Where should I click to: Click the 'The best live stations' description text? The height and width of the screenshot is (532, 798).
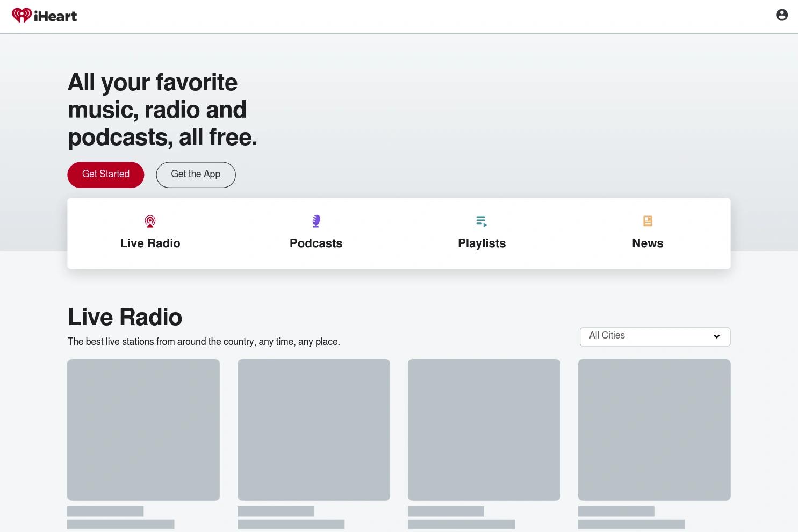click(204, 342)
